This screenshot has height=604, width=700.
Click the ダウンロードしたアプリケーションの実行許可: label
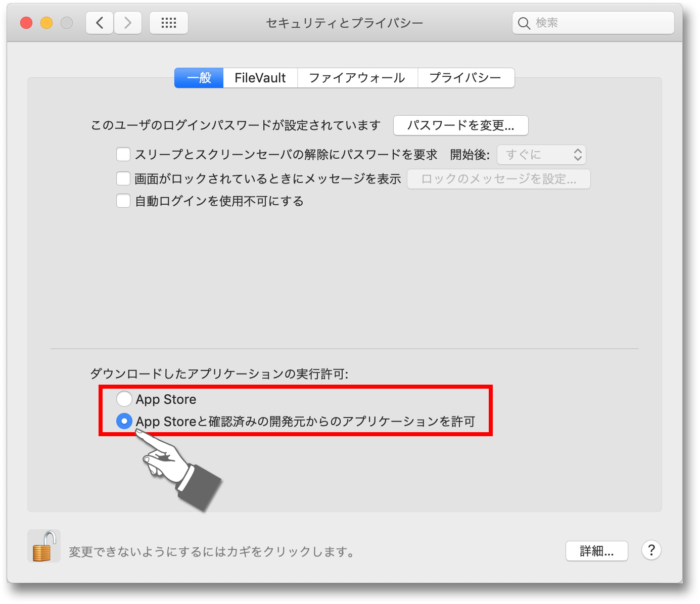tap(219, 374)
